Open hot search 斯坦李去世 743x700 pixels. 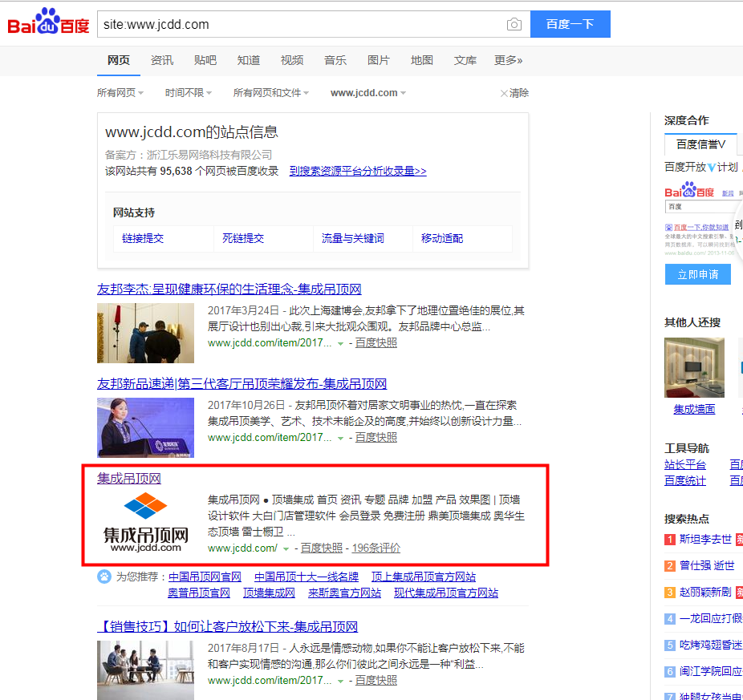tap(705, 540)
